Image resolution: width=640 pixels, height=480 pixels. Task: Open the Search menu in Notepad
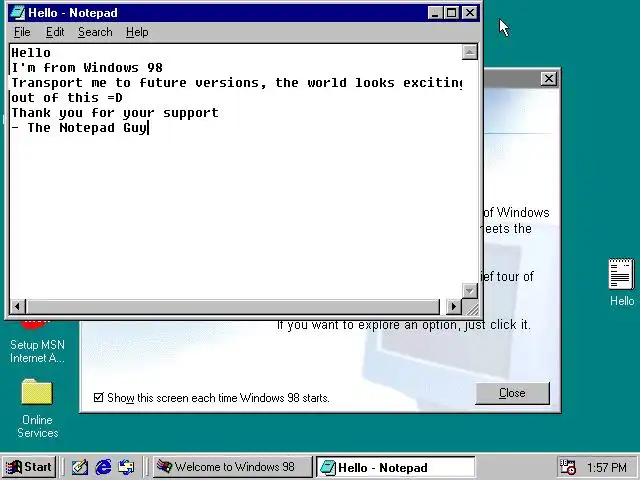click(x=95, y=32)
